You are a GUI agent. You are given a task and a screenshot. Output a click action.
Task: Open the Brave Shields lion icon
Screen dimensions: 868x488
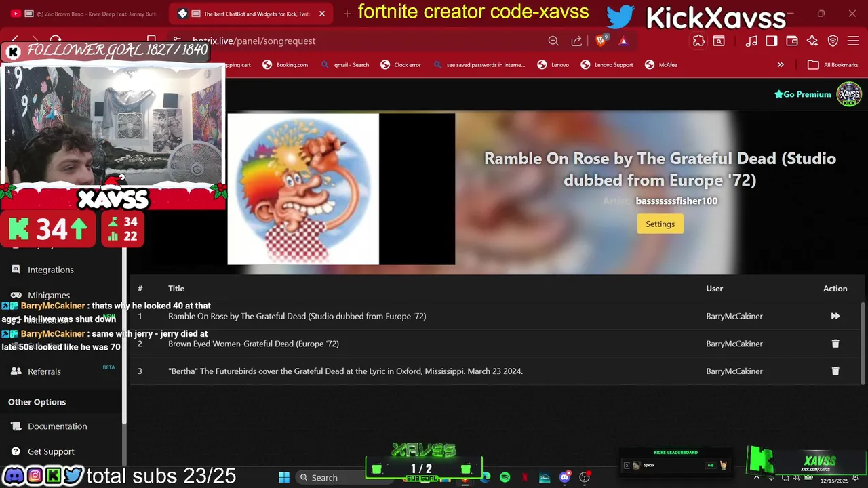coord(601,41)
